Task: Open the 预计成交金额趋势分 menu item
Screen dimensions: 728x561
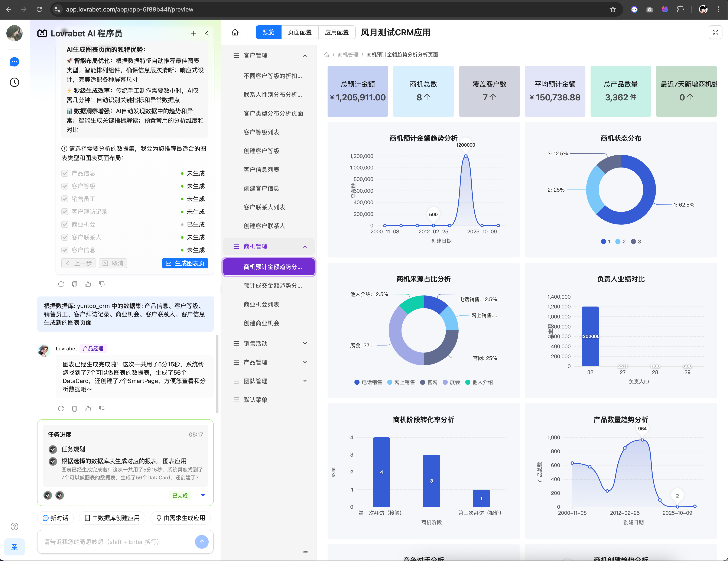Action: [269, 286]
